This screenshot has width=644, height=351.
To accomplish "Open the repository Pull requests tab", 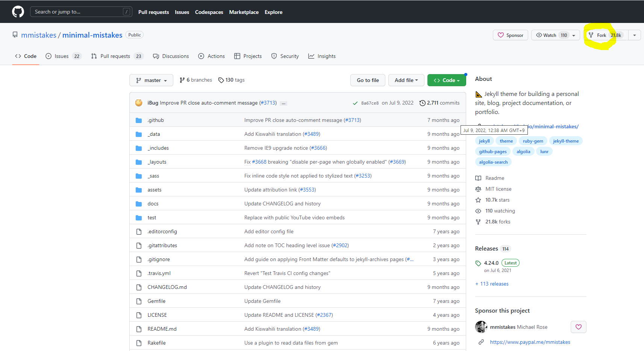I will (x=117, y=56).
